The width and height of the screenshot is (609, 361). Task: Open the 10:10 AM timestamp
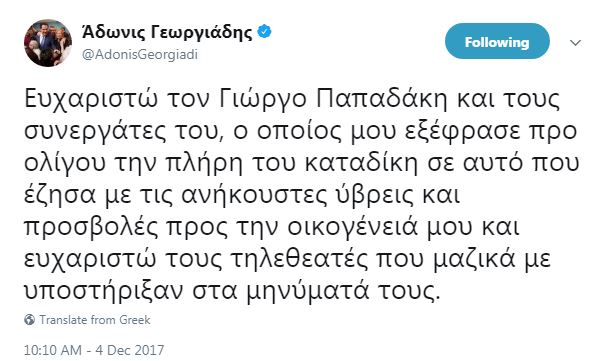click(x=53, y=350)
